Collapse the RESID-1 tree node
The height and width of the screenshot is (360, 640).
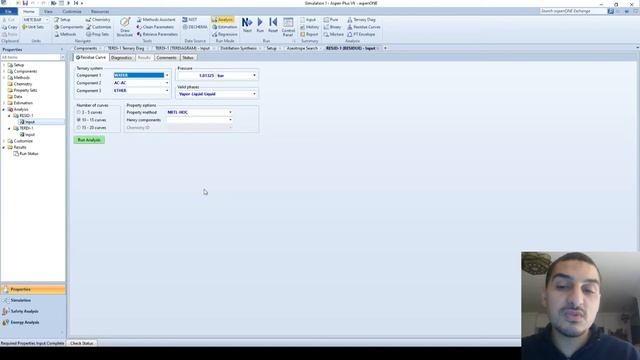pyautogui.click(x=9, y=116)
